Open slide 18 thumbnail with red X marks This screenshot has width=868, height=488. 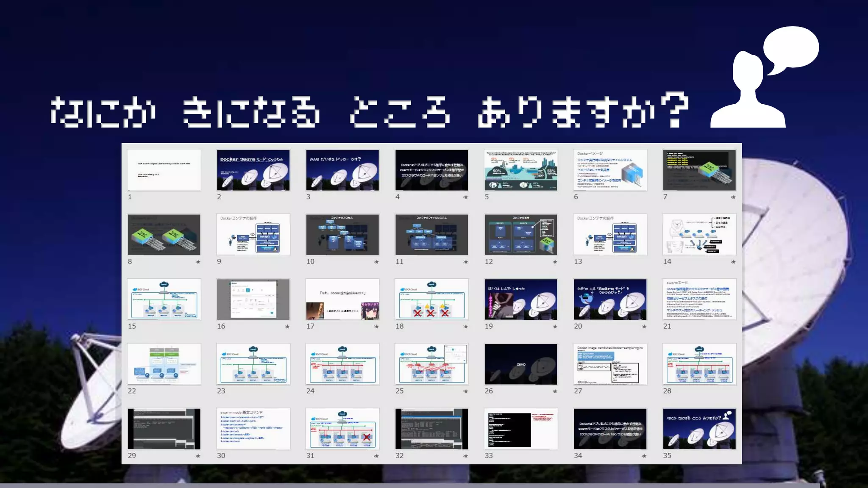(x=431, y=299)
